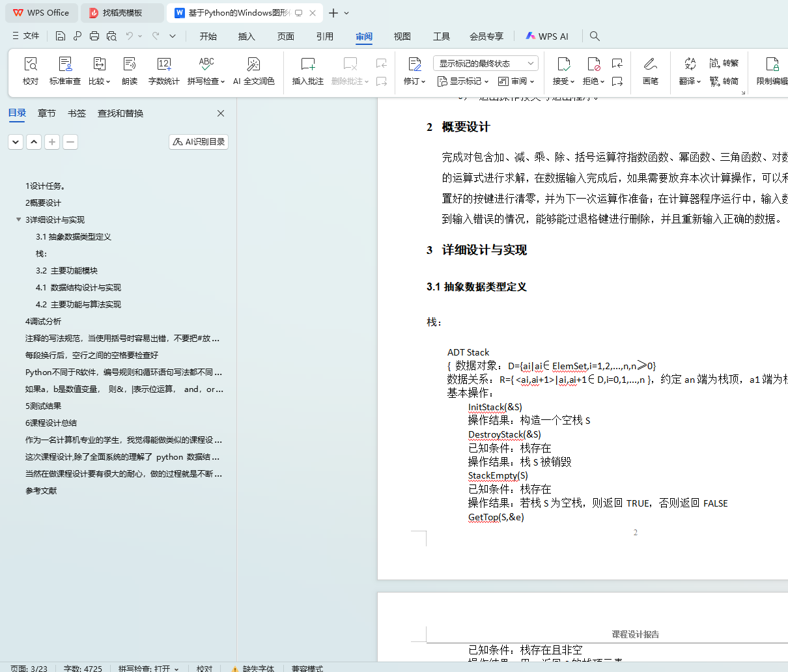This screenshot has height=672, width=788.
Task: Click 显示标记 show markup
Action: [x=462, y=81]
